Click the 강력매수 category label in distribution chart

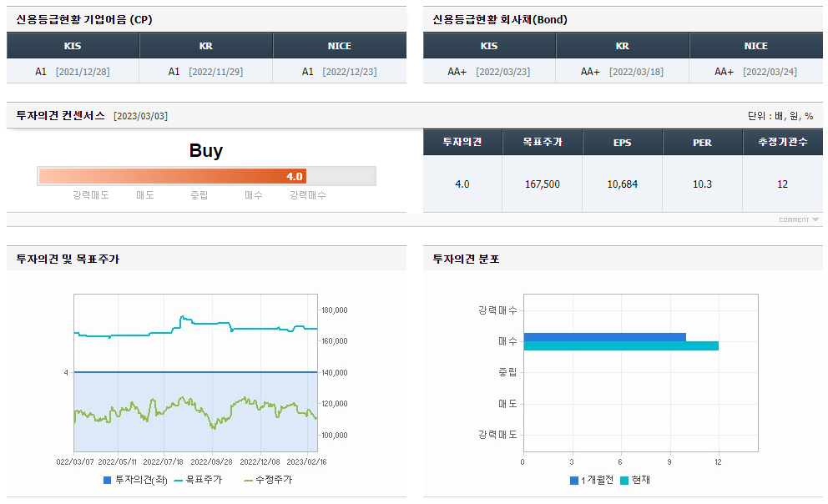click(x=497, y=310)
